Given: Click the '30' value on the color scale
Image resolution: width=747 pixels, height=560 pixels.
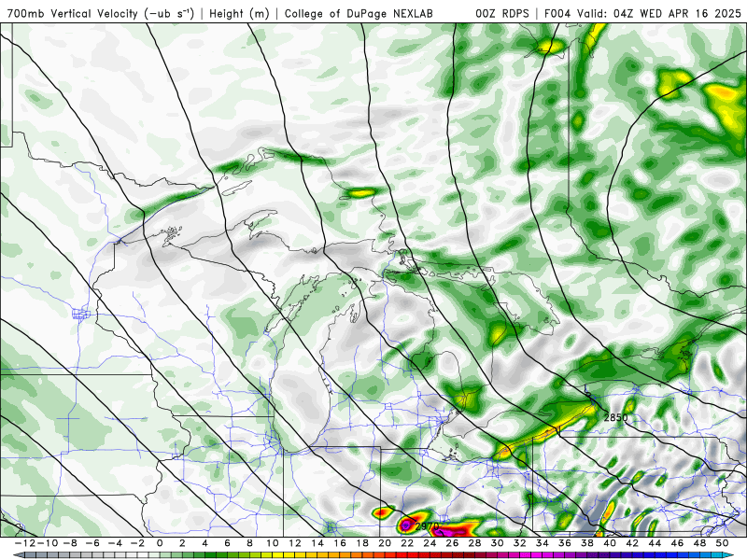Looking at the screenshot, I should tap(498, 543).
